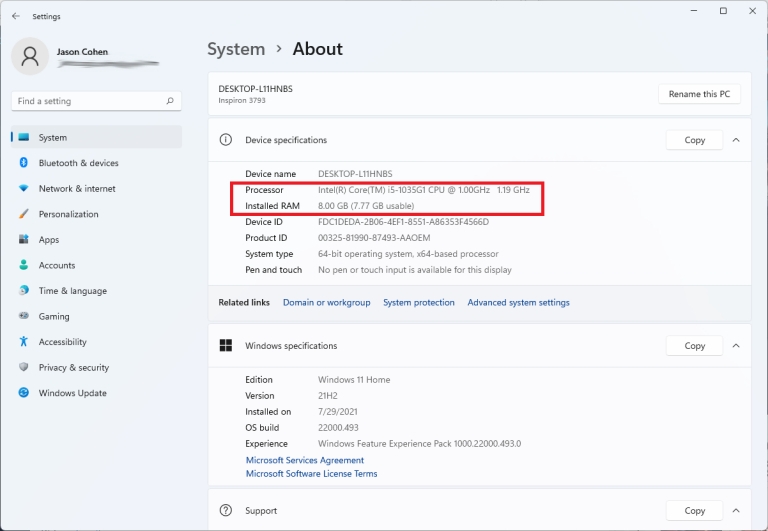Click the version value 21H2
Viewport: 768px width, 531px height.
[328, 395]
